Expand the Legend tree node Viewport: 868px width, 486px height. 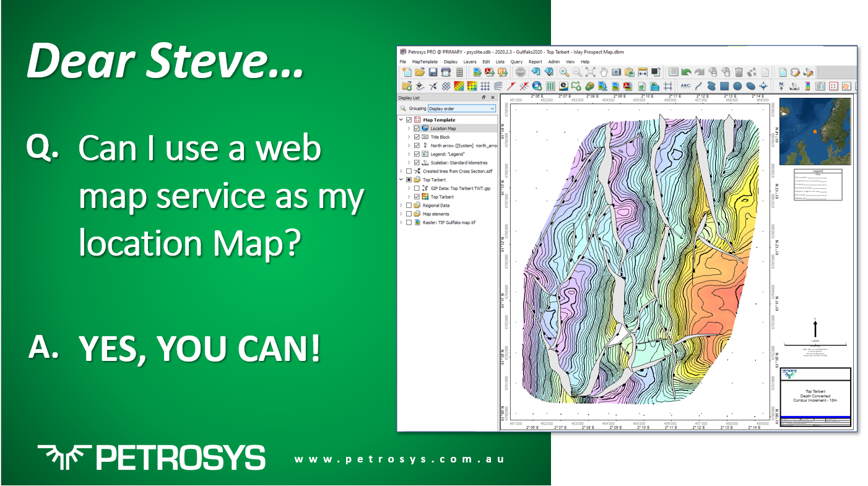(x=409, y=154)
